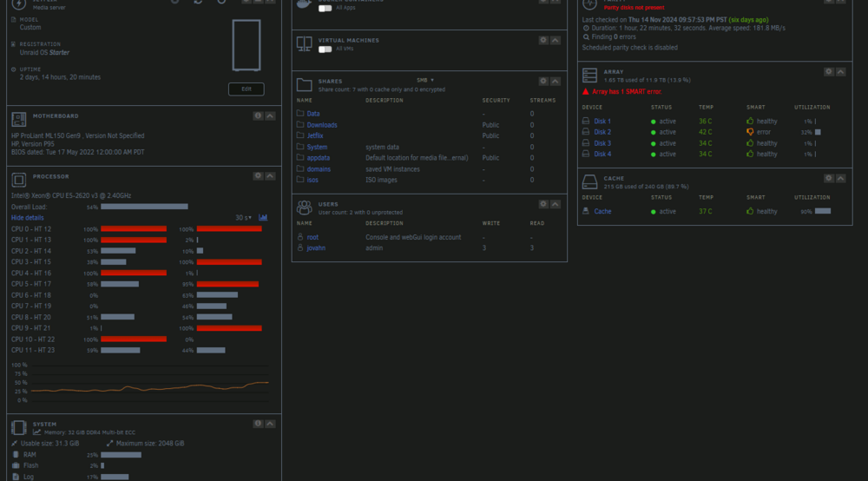The height and width of the screenshot is (481, 868).
Task: Collapse the Shares panel
Action: coord(556,82)
